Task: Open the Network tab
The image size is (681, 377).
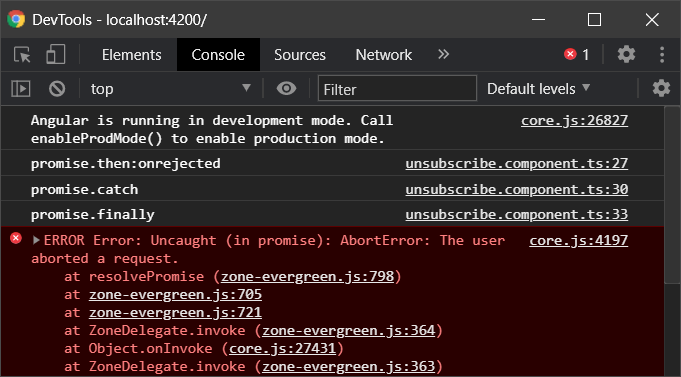Action: coord(383,55)
